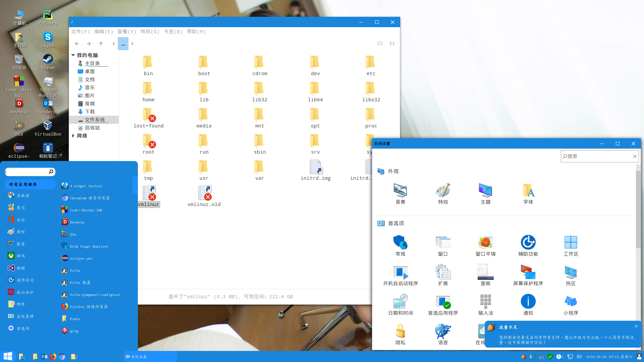This screenshot has width=644, height=362.
Task: Open the 转到(G) menu
Action: [x=150, y=32]
